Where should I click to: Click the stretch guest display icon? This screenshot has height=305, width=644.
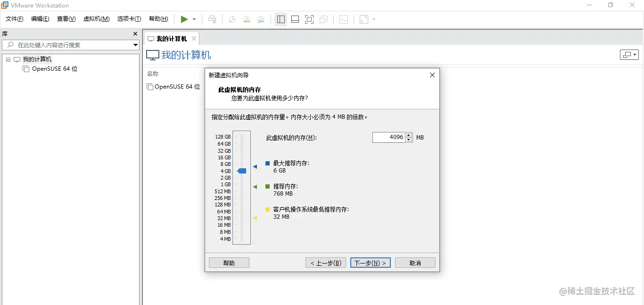(364, 19)
